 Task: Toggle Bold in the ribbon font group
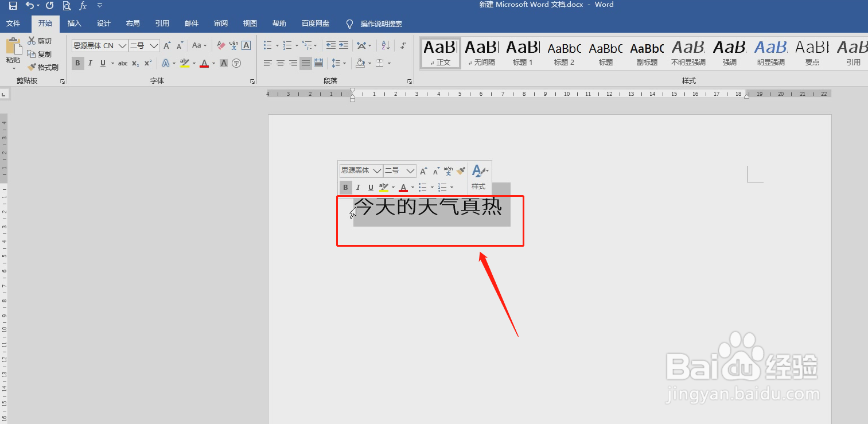click(78, 63)
